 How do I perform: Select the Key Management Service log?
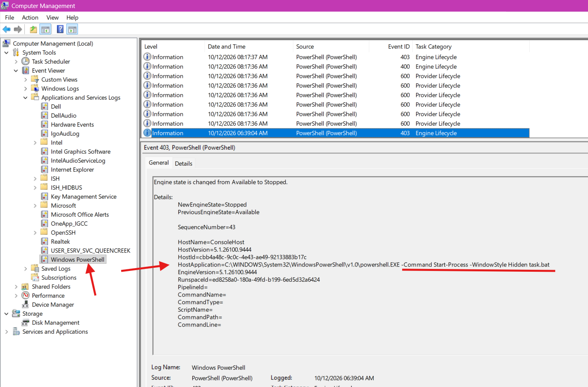click(x=84, y=197)
